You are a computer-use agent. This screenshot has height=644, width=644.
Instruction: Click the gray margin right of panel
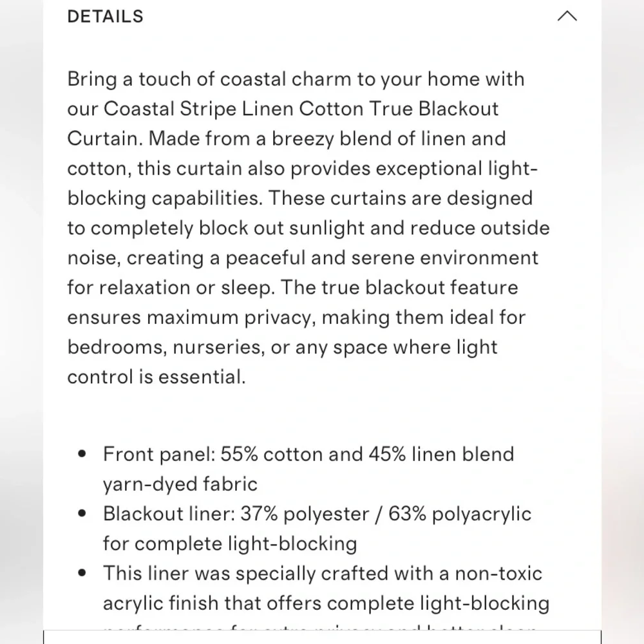click(x=623, y=322)
